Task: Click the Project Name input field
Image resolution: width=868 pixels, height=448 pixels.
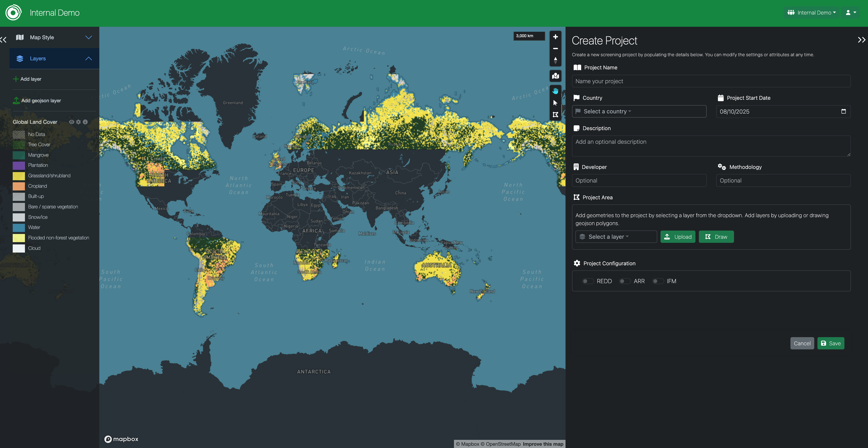Action: [711, 81]
